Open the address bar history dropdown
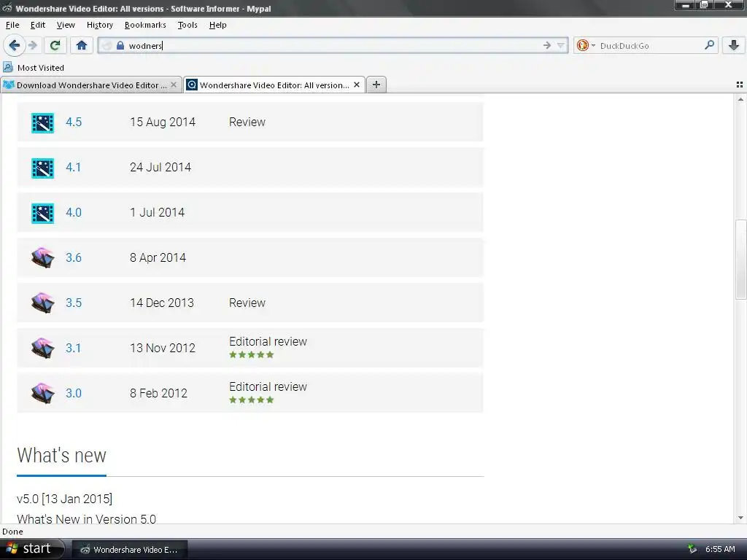Screen dimensions: 747x560 561,45
